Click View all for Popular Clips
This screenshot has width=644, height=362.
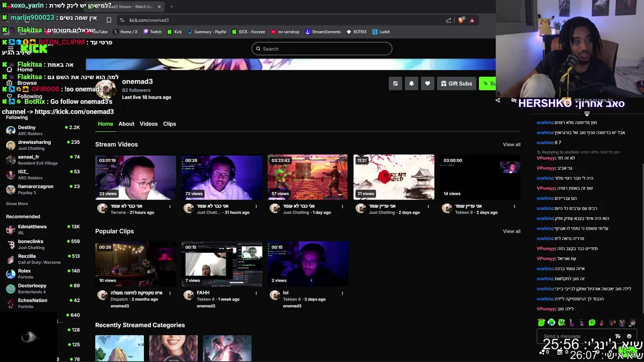tap(512, 231)
